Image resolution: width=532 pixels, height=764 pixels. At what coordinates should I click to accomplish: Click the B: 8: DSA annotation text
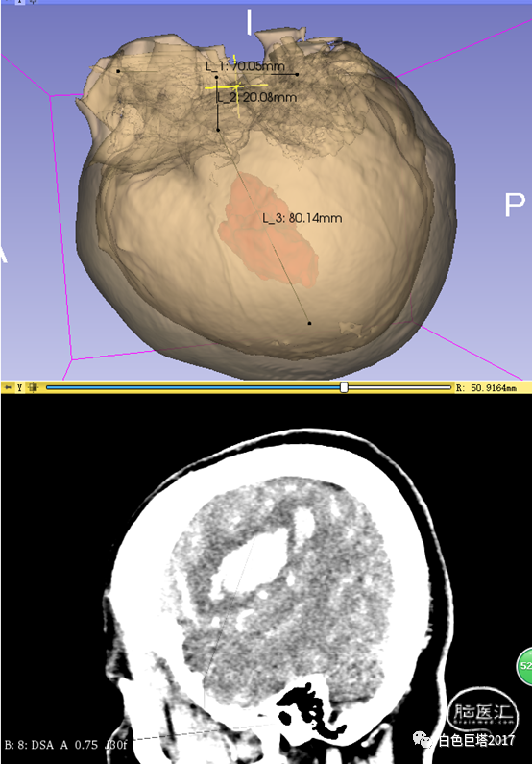29,745
